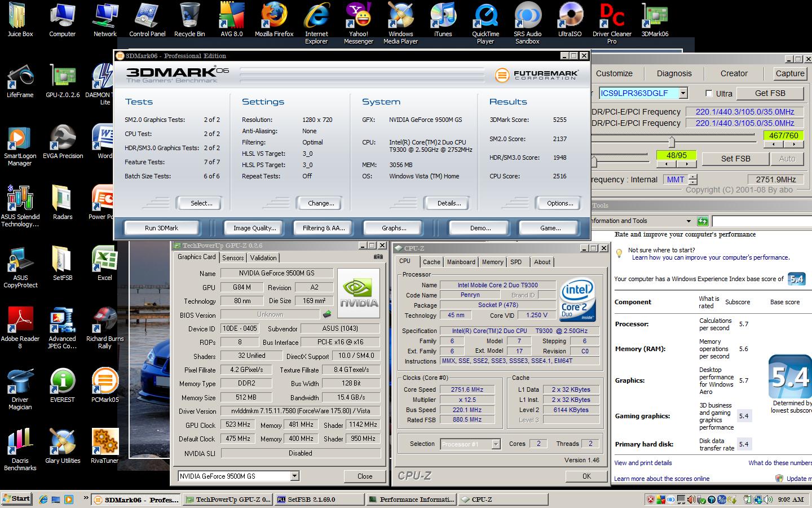Viewport: 812px width, 508px height.
Task: Open View and print details link
Action: 643,463
